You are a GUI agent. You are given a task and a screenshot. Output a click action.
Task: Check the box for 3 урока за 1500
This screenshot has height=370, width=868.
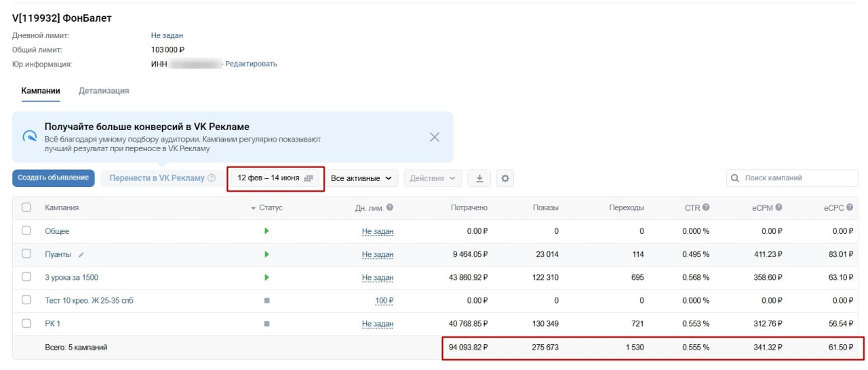(x=26, y=277)
